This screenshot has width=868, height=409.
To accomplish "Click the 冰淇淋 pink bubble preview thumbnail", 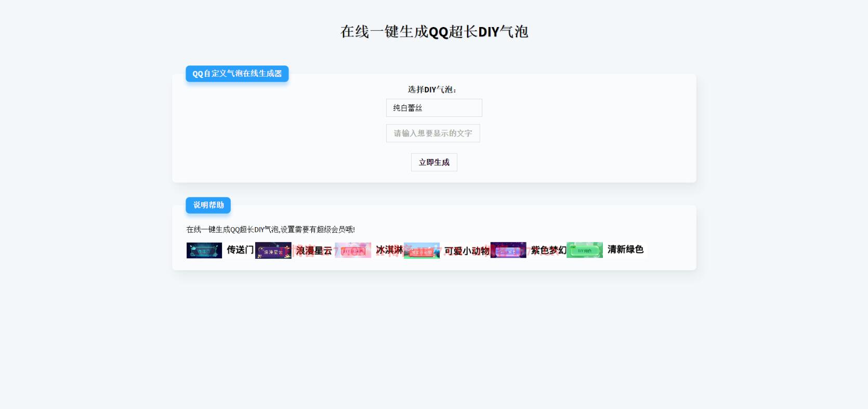I will point(353,250).
